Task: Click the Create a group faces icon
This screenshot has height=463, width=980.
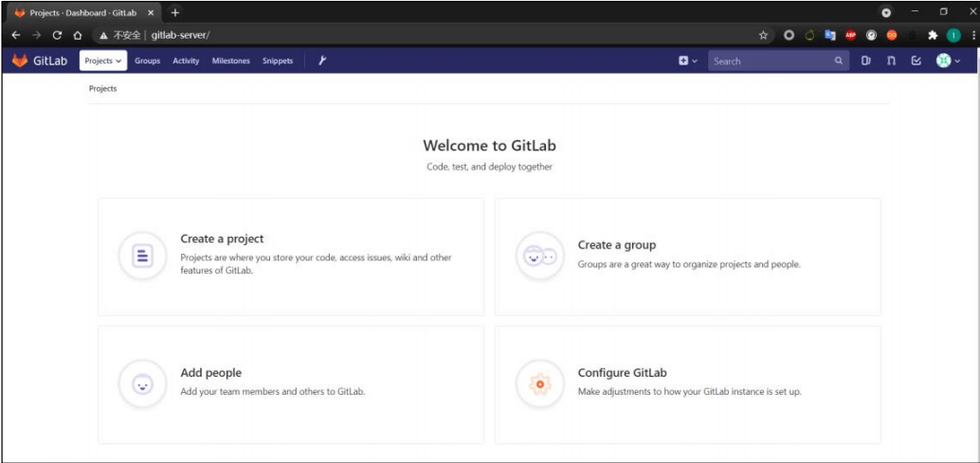Action: [x=539, y=256]
